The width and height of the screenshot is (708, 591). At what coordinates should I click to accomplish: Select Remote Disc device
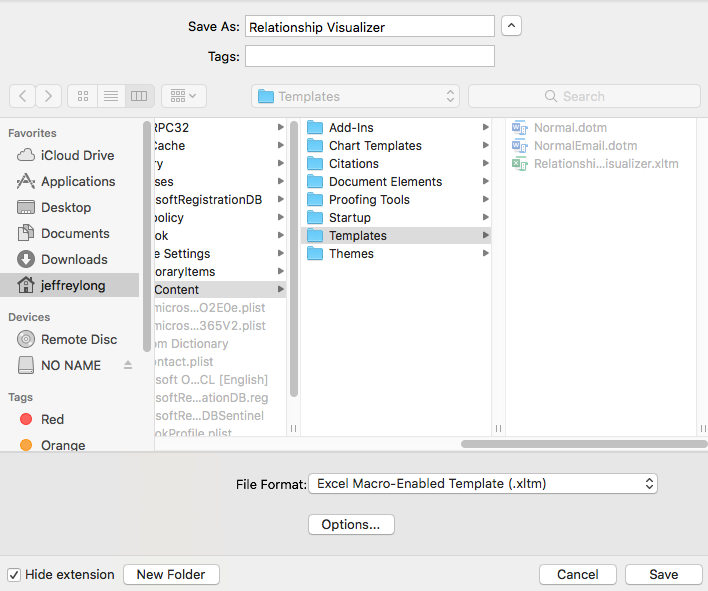pos(78,340)
